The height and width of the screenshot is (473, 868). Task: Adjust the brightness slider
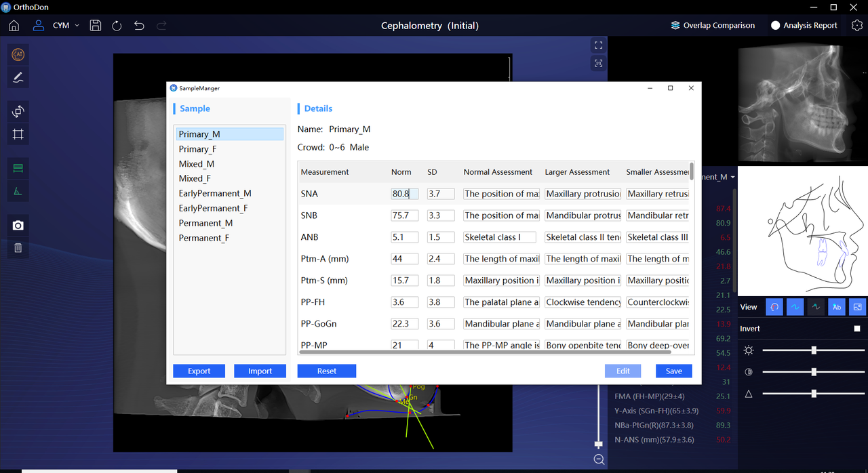click(x=814, y=350)
